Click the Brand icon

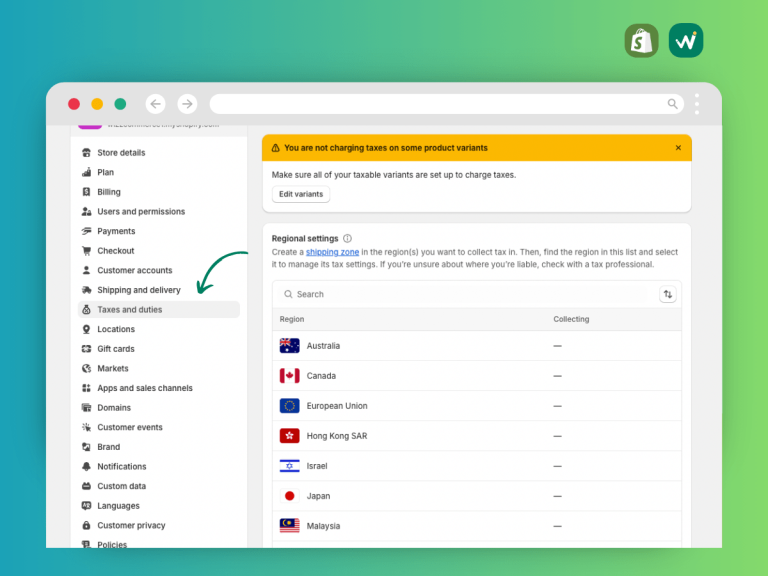(86, 447)
